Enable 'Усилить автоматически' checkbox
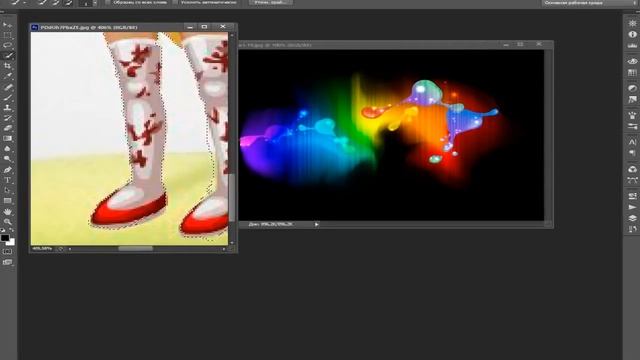 pos(175,2)
